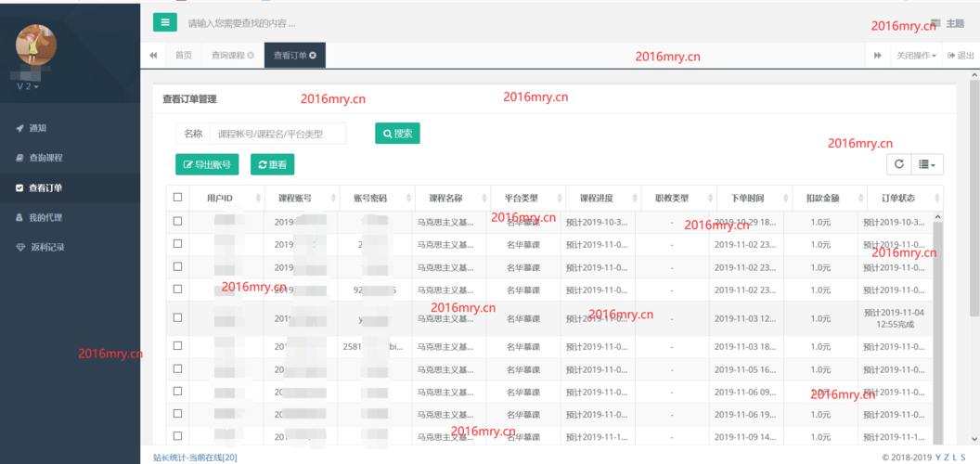Select 查看订单 in the sidebar
Viewport: 980px width, 464px height.
pyautogui.click(x=45, y=187)
